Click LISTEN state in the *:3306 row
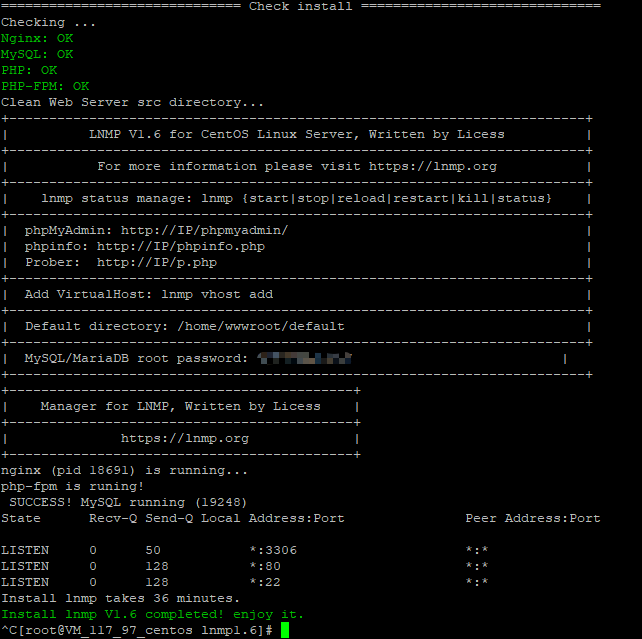 [x=25, y=550]
